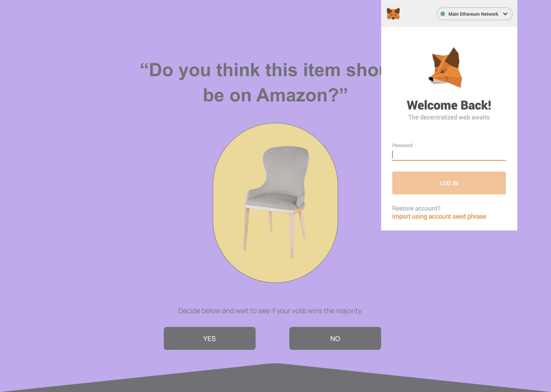This screenshot has height=392, width=551.
Task: Click The decentralized web awaits subtitle
Action: click(x=449, y=117)
